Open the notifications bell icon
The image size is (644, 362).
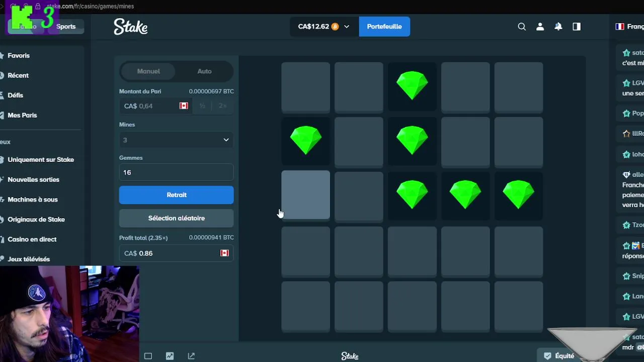[x=558, y=27]
